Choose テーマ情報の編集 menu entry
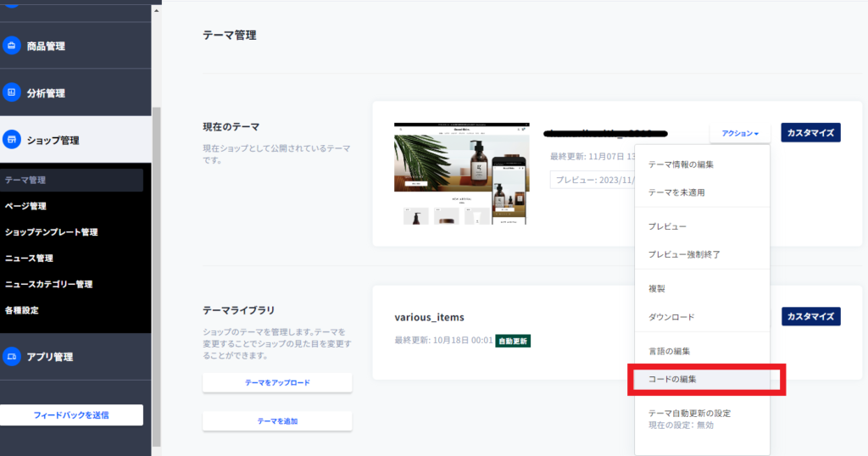The image size is (868, 456). (681, 164)
